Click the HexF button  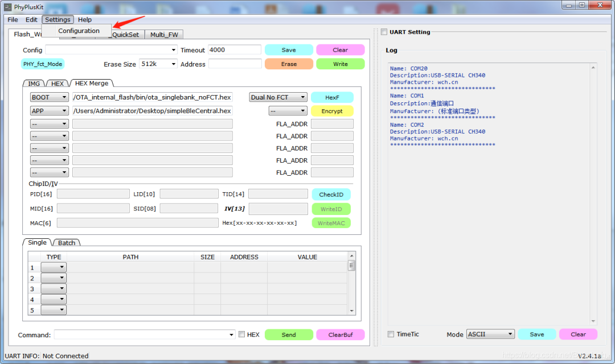(x=332, y=97)
